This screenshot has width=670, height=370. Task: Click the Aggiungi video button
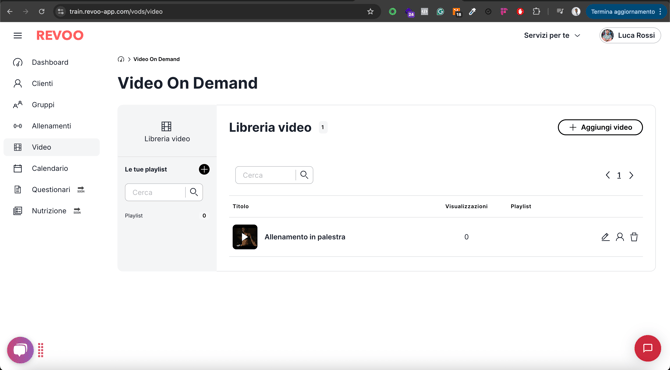coord(600,127)
